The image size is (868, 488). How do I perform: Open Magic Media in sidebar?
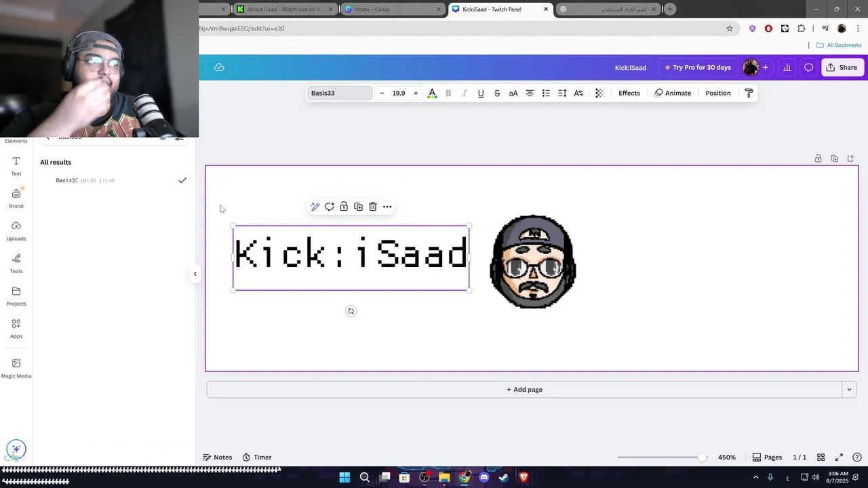16,368
